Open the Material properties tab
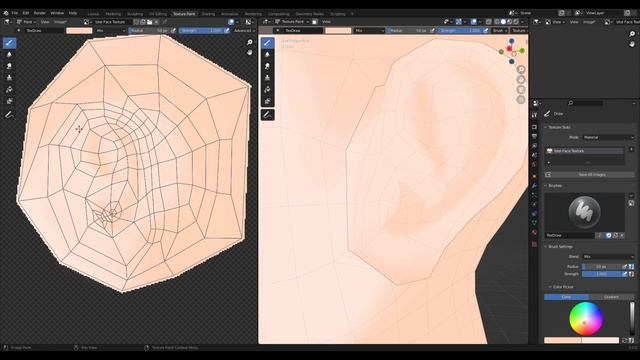The width and height of the screenshot is (640, 360). click(534, 232)
